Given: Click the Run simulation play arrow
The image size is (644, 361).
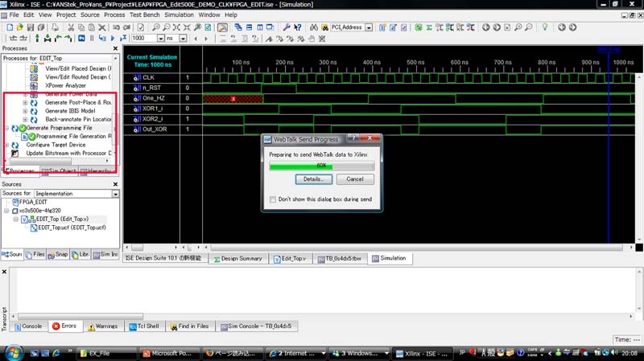Looking at the screenshot, I should coord(113,38).
